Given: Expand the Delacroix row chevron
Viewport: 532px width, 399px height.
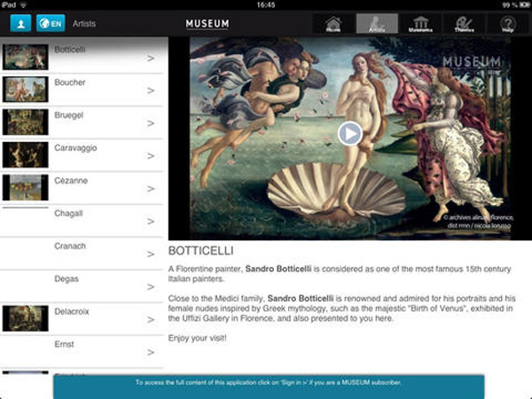Looking at the screenshot, I should pos(151,319).
